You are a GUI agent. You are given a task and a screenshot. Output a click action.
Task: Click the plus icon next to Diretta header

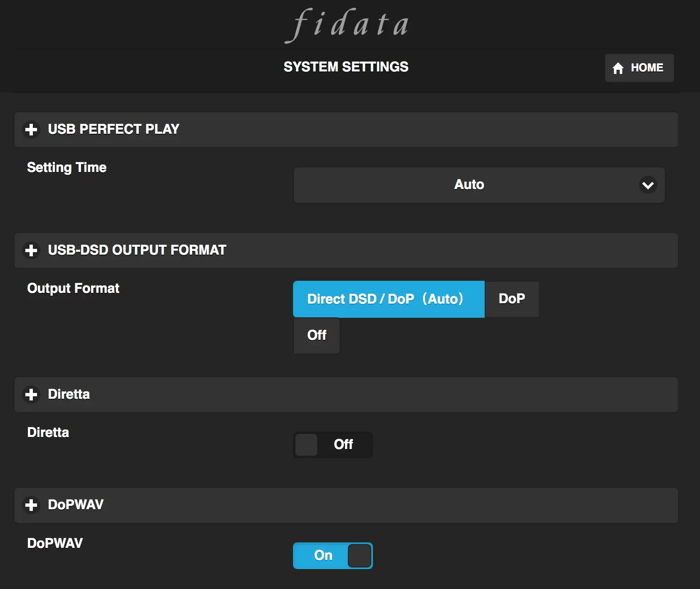[x=31, y=394]
